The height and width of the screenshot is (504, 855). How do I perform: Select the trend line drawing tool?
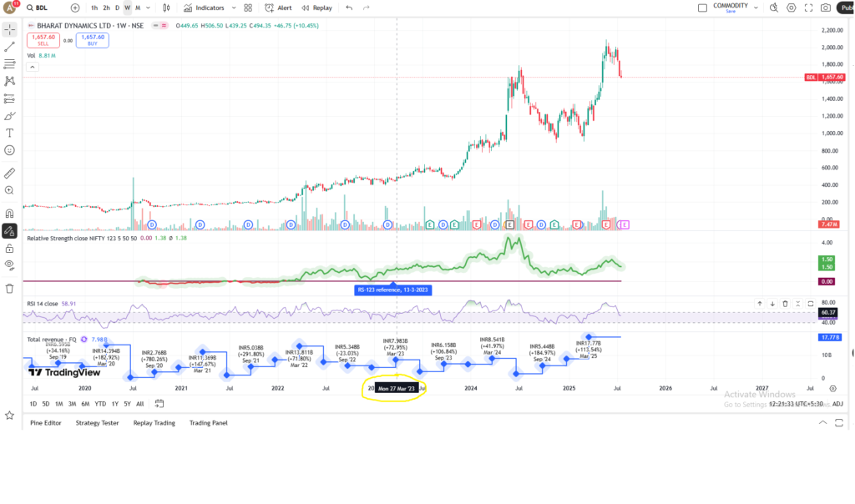tap(9, 47)
